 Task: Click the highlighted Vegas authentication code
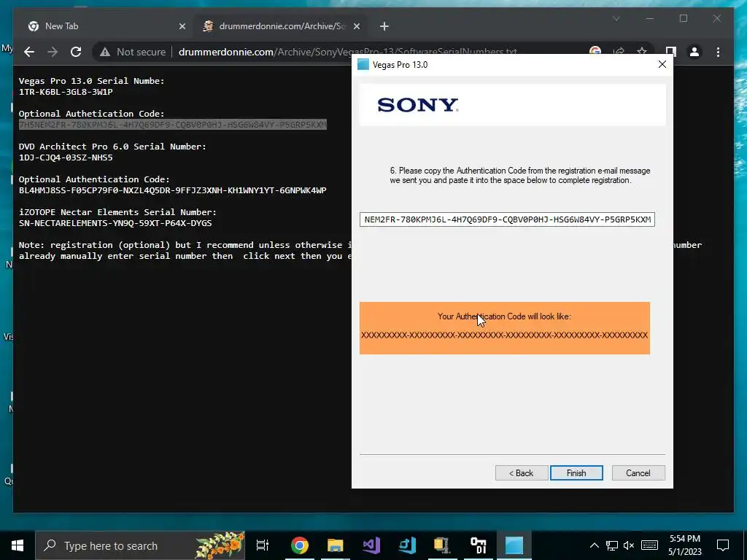click(x=172, y=125)
